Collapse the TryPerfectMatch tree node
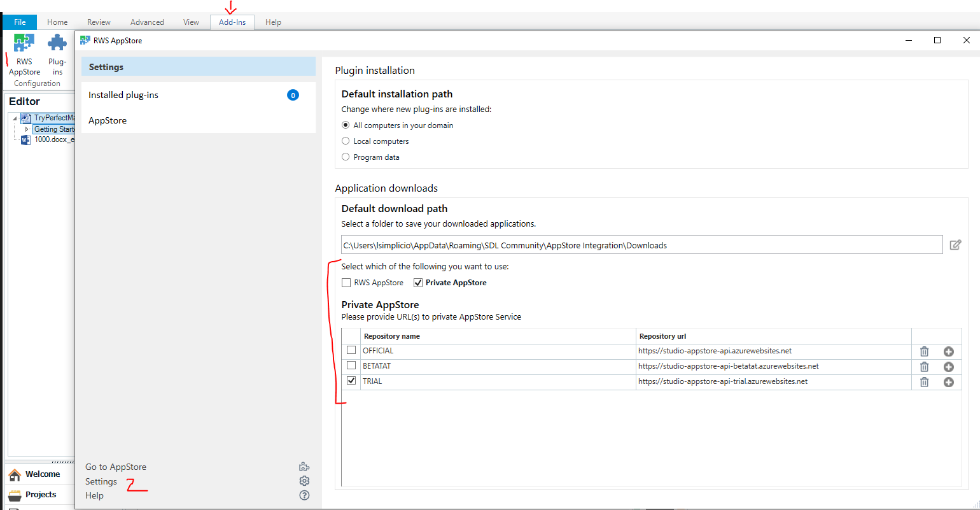 (15, 118)
